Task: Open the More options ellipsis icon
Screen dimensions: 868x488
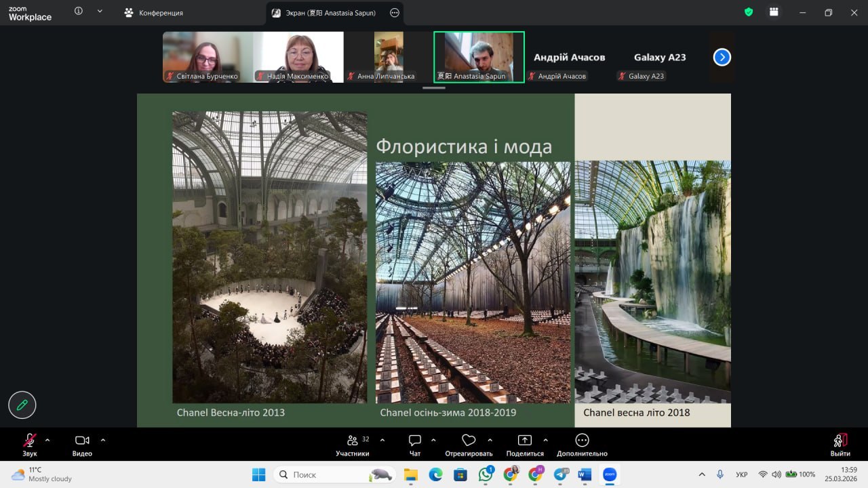Action: pos(582,441)
